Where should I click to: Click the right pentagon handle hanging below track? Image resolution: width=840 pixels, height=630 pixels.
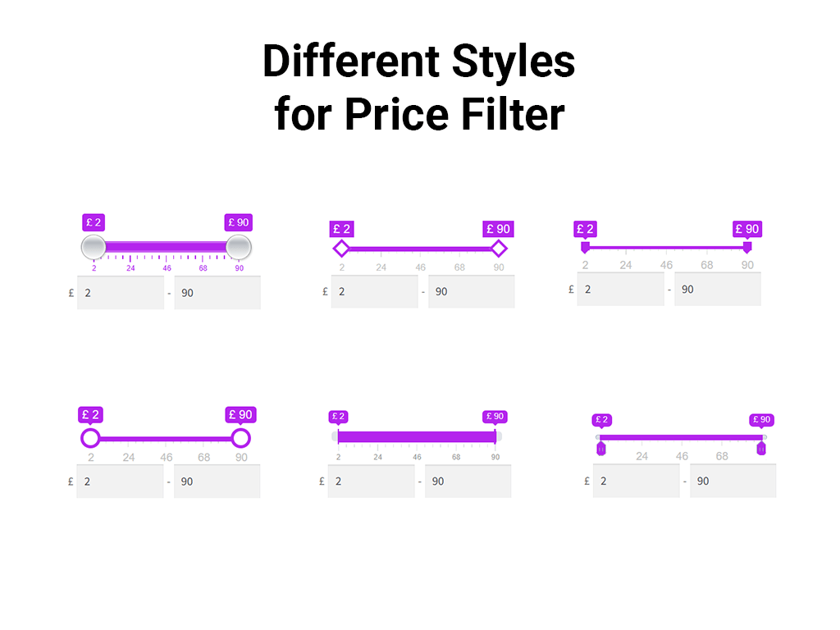(x=761, y=448)
